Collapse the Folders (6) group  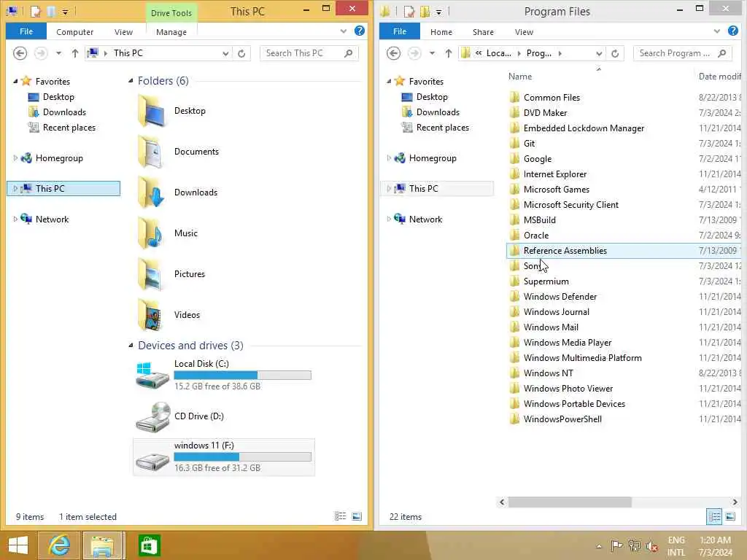(131, 81)
